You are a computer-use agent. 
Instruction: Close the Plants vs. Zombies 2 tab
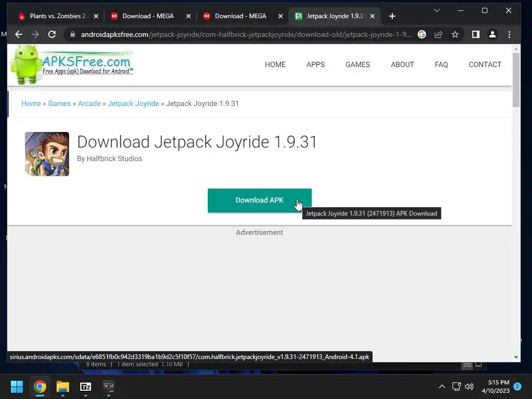tap(96, 16)
